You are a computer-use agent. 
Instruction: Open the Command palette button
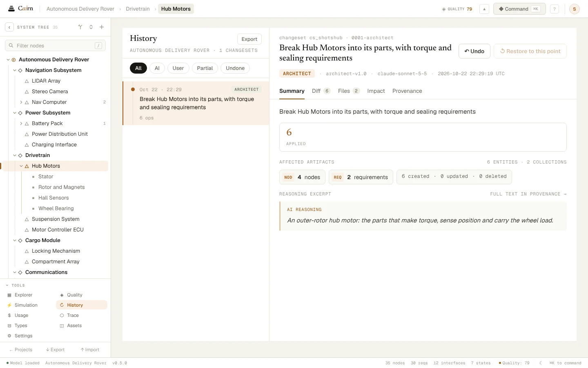(x=519, y=9)
